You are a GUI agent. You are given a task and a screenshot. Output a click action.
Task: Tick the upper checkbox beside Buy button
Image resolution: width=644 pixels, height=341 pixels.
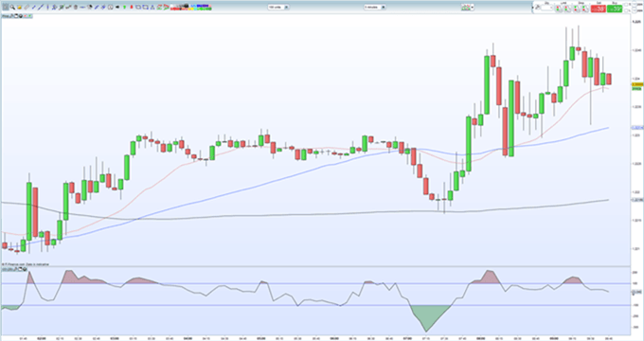tap(626, 5)
